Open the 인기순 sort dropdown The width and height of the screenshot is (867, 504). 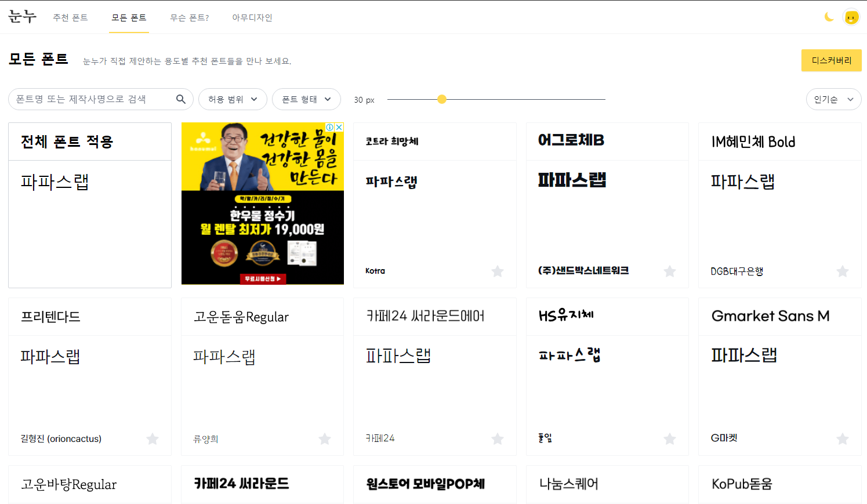pyautogui.click(x=833, y=99)
